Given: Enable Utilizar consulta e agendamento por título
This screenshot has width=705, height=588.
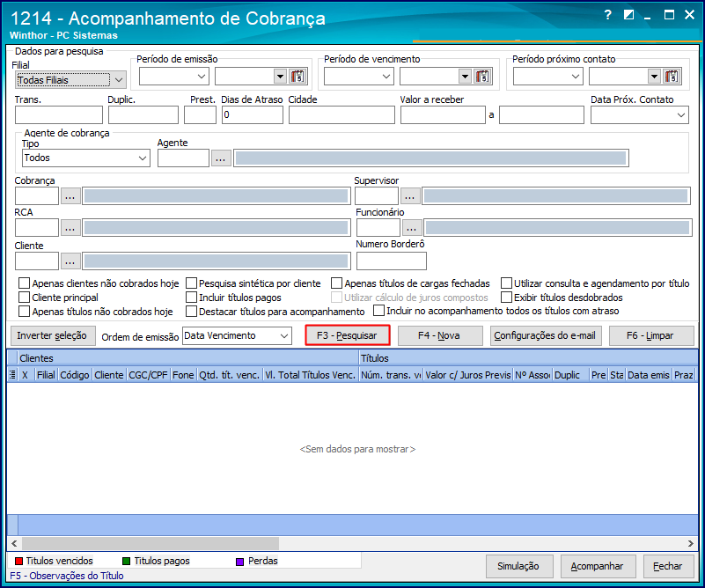Looking at the screenshot, I should (507, 283).
